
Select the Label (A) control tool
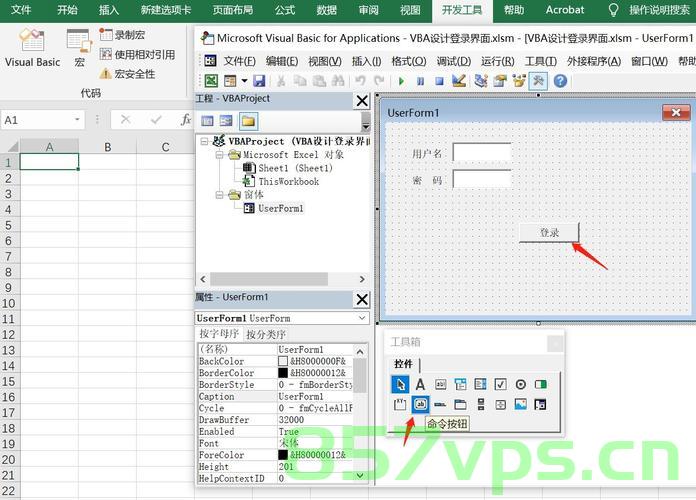click(x=420, y=385)
